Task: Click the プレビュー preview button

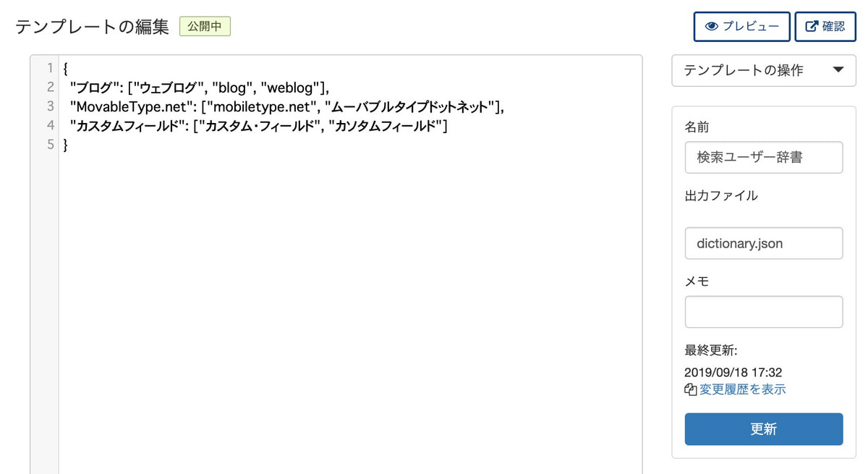Action: click(741, 26)
